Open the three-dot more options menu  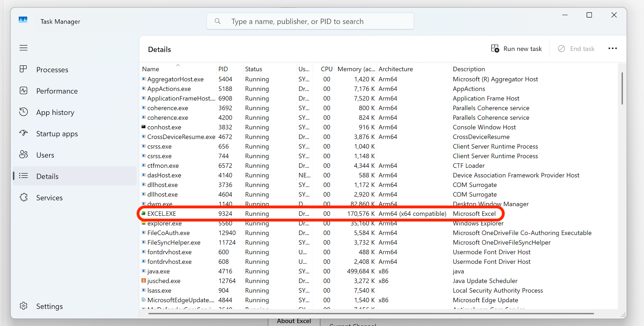(x=613, y=49)
